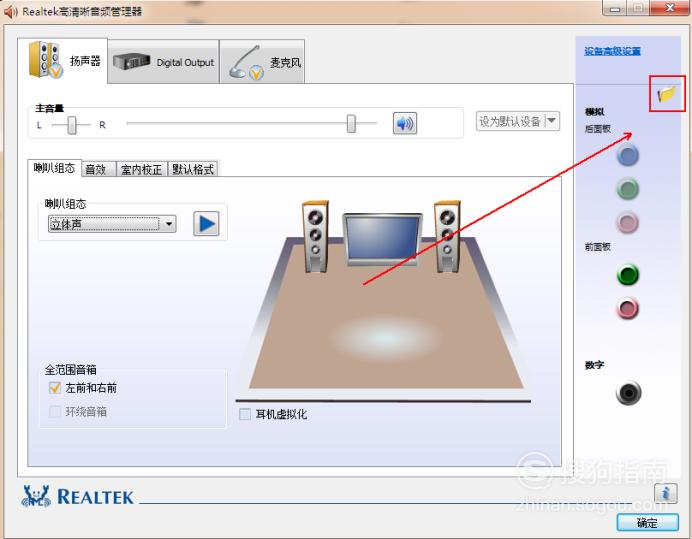Click the L/R balance slider handle
692x539 pixels.
point(72,125)
